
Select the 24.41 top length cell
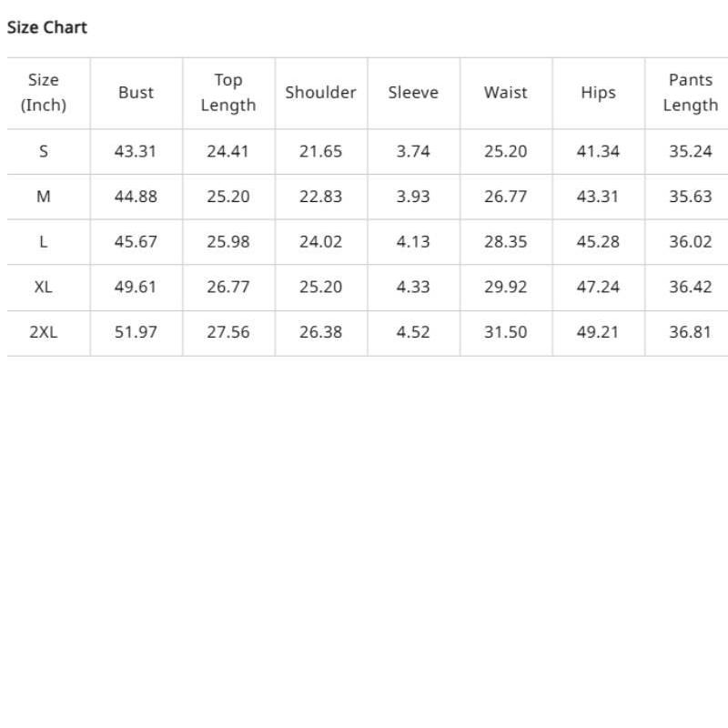pyautogui.click(x=227, y=151)
